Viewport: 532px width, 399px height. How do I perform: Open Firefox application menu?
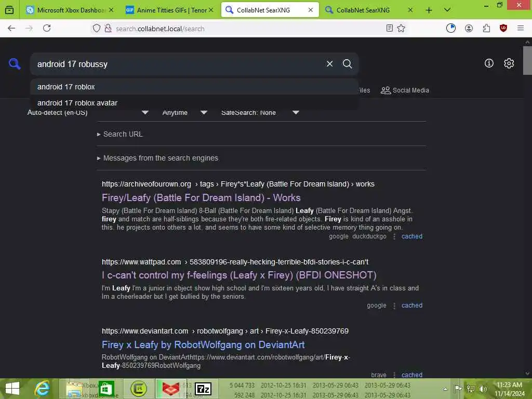tap(521, 28)
